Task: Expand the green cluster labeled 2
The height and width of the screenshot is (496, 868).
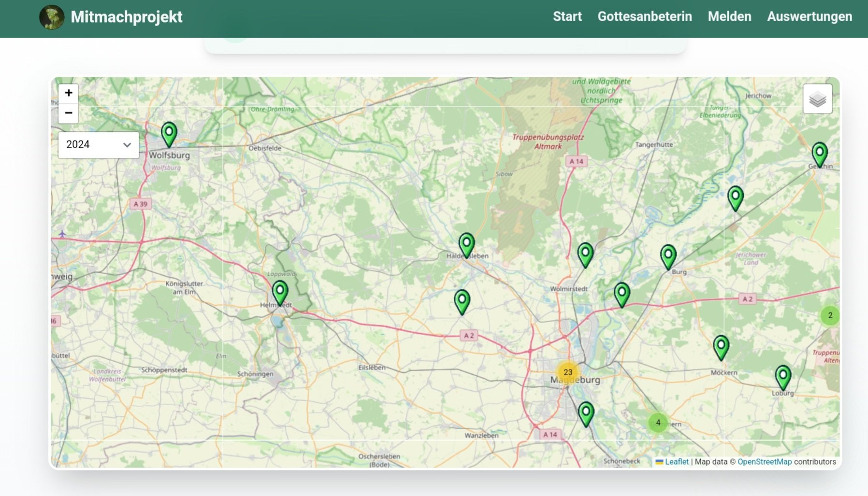Action: click(x=830, y=315)
